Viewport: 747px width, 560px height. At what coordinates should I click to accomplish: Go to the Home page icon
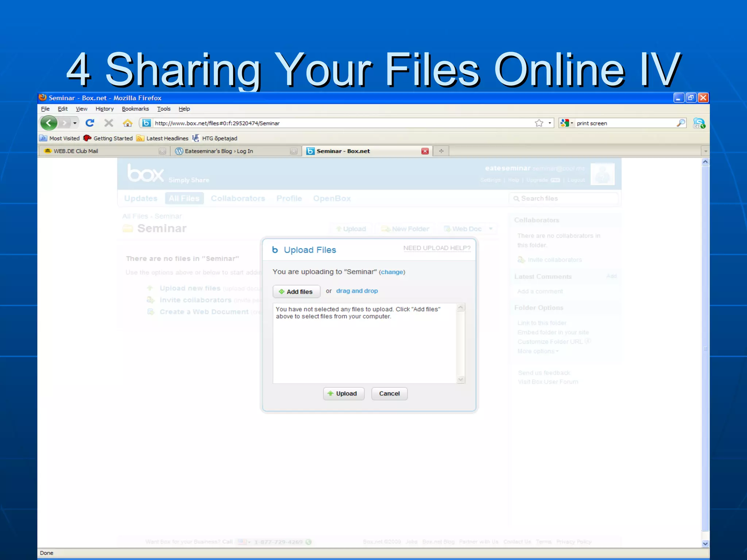coord(127,123)
